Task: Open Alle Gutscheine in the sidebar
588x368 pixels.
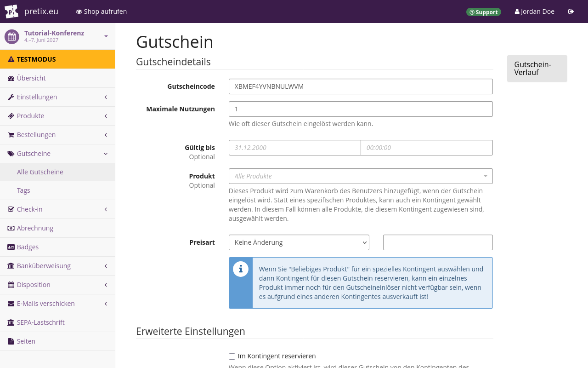Action: 57,172
